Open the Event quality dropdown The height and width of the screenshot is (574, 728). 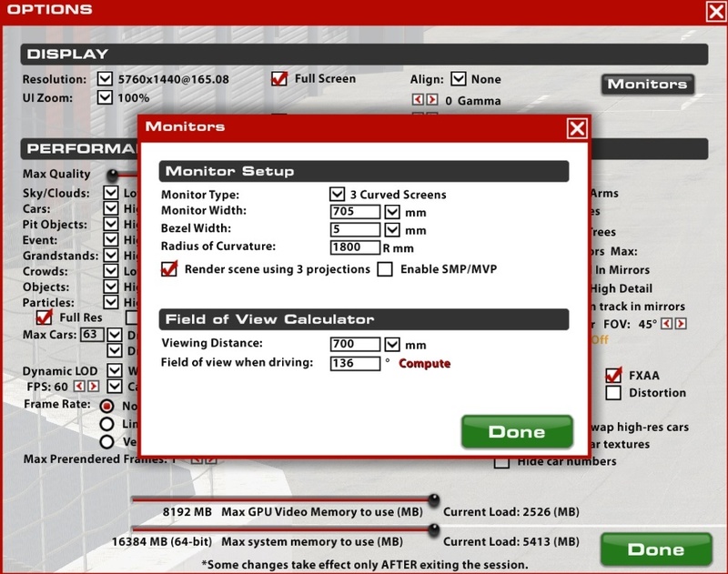[111, 240]
